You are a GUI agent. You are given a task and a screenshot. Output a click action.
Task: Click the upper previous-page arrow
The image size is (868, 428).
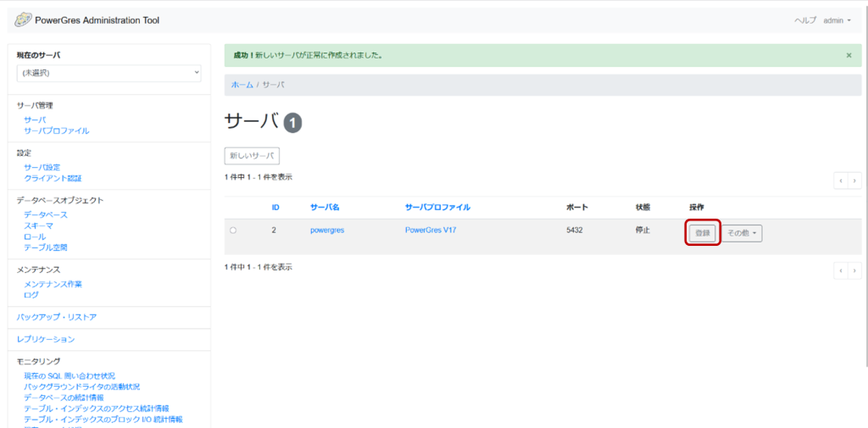click(x=841, y=181)
